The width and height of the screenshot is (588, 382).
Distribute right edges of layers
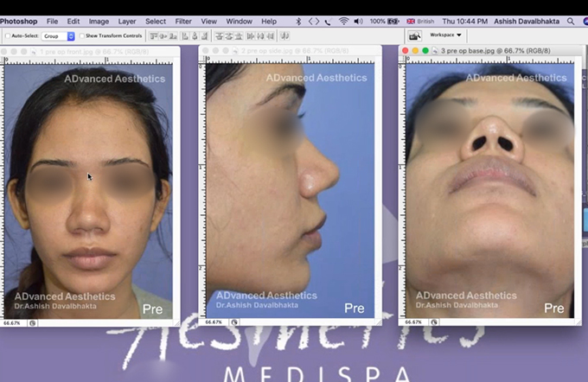pos(270,36)
